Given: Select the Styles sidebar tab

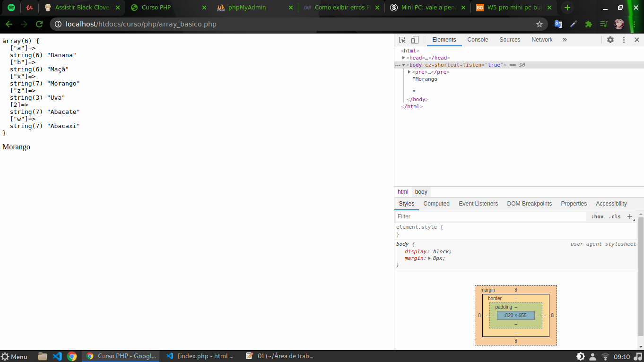Looking at the screenshot, I should pyautogui.click(x=406, y=204).
